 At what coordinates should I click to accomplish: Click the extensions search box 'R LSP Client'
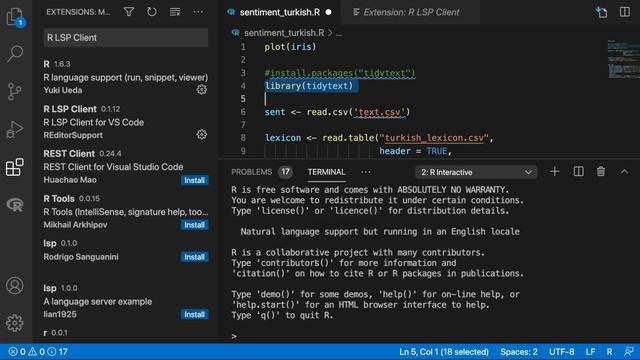(126, 38)
